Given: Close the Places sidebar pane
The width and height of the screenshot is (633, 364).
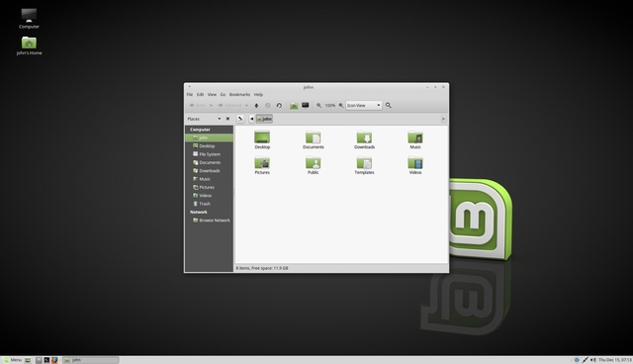Looking at the screenshot, I should tap(227, 119).
